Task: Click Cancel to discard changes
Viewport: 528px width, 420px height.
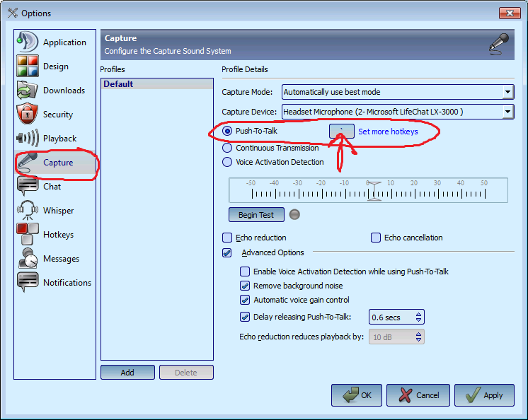Action: (x=418, y=395)
